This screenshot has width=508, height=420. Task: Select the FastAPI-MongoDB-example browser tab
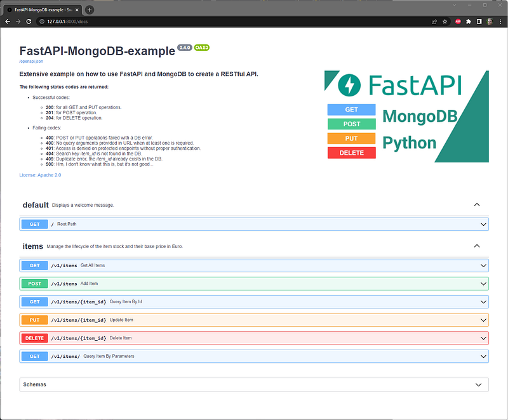tap(42, 10)
